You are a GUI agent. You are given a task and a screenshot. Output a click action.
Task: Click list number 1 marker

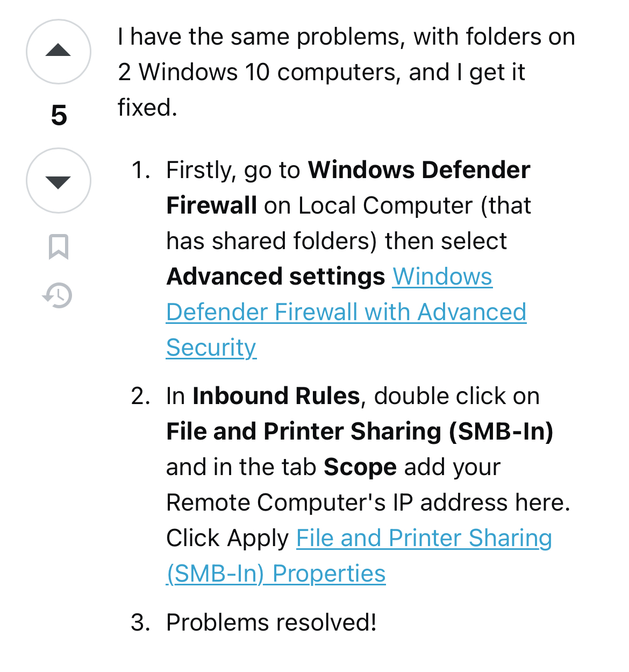click(x=140, y=170)
